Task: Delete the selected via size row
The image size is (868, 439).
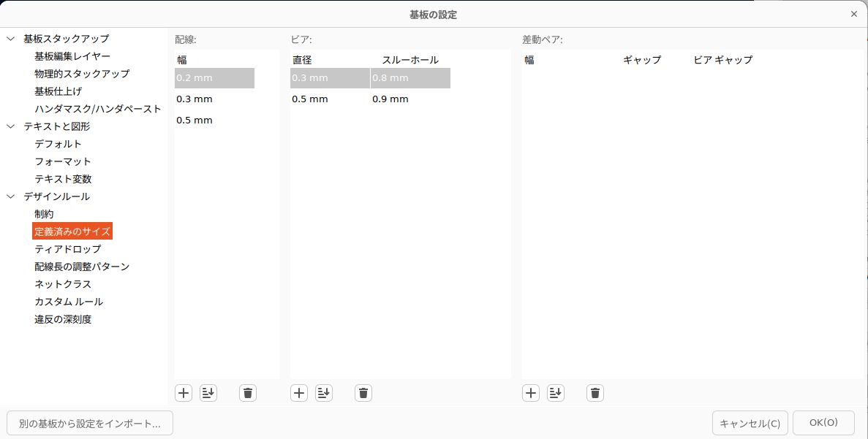Action: pos(363,393)
